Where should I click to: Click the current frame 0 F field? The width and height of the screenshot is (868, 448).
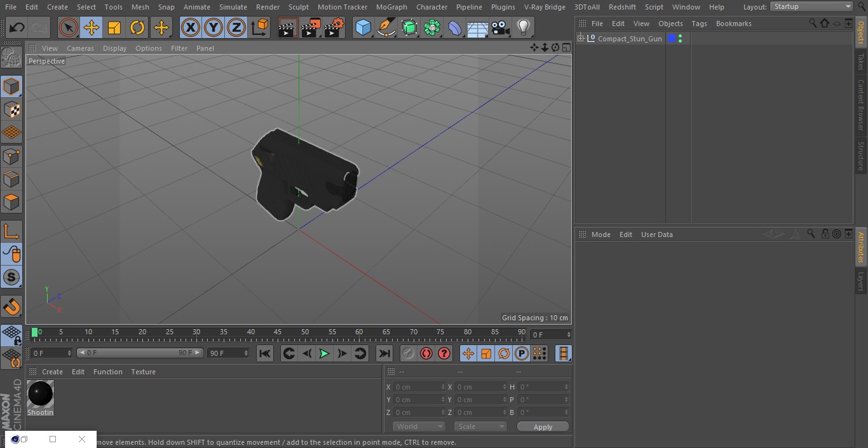click(551, 334)
